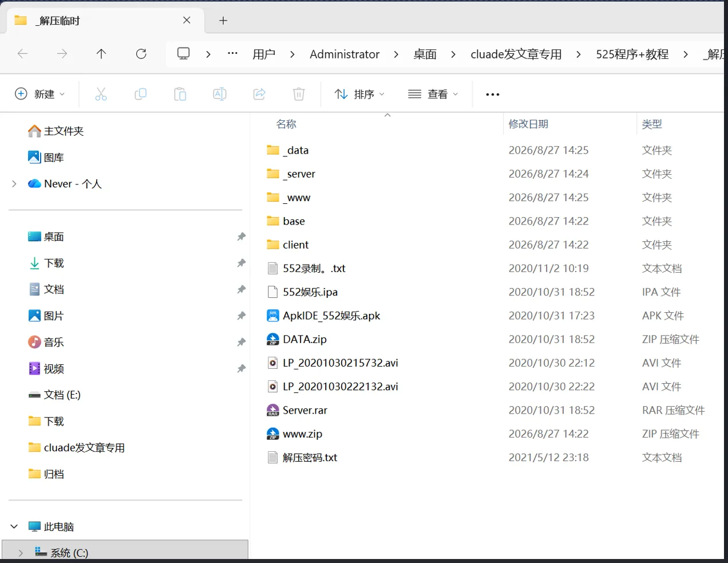This screenshot has width=728, height=563.
Task: Click the Rename icon in toolbar
Action: [219, 94]
